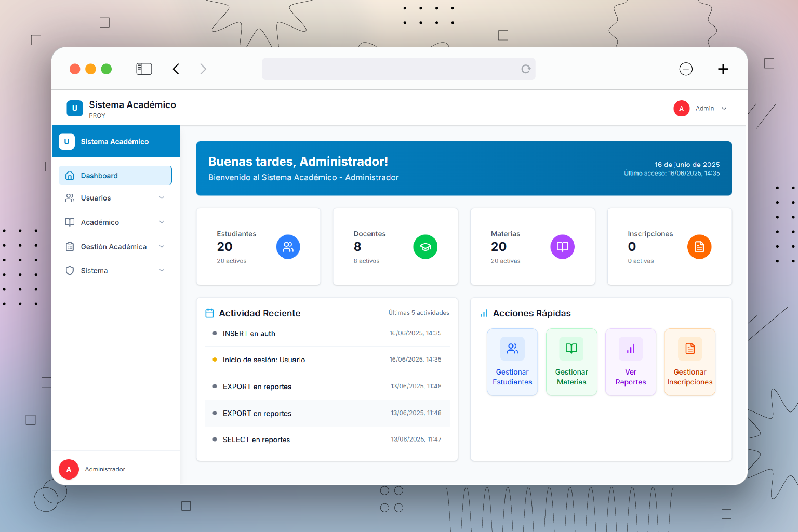798x532 pixels.
Task: Expand the Usuarios sidebar menu
Action: click(x=115, y=198)
